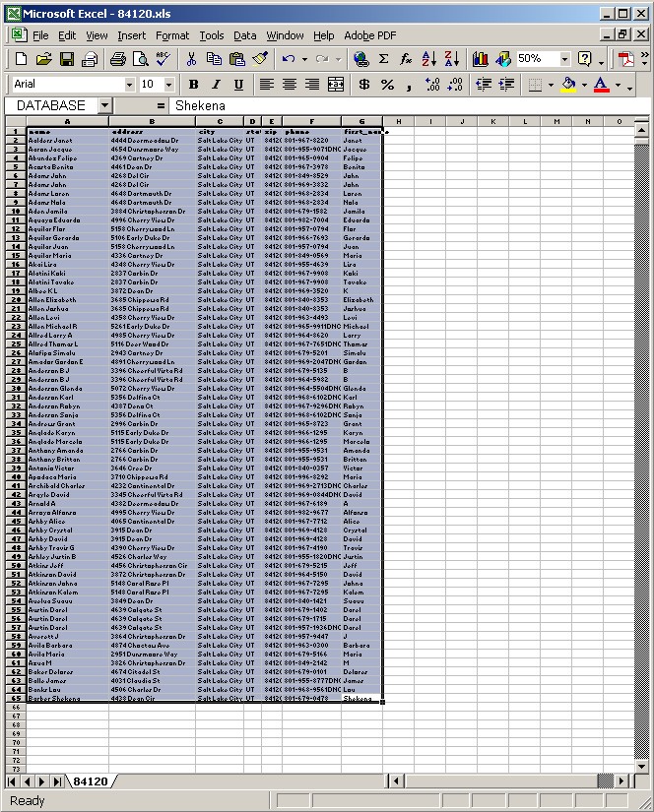Undo the last action

click(x=289, y=59)
